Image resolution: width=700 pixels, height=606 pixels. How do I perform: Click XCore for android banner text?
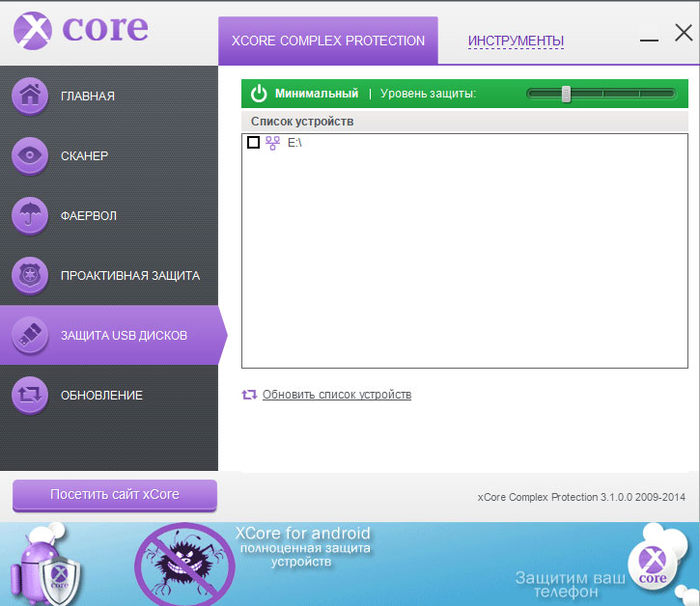point(302,534)
